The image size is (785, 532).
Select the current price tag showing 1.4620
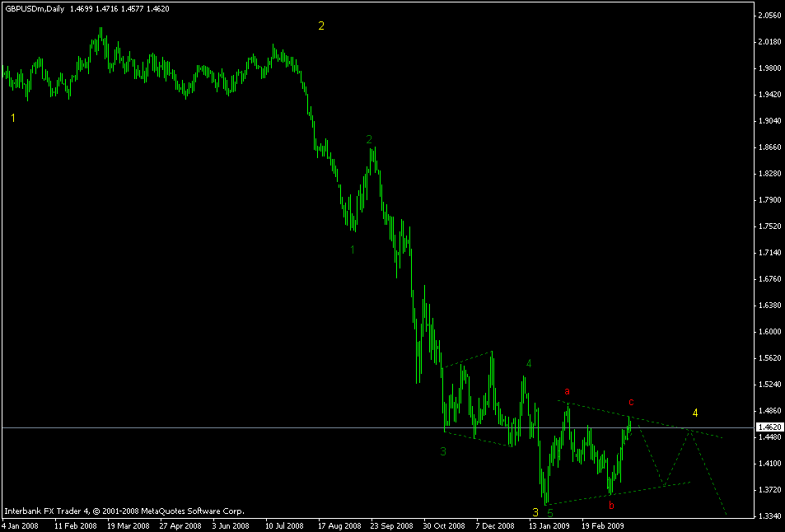(x=769, y=426)
